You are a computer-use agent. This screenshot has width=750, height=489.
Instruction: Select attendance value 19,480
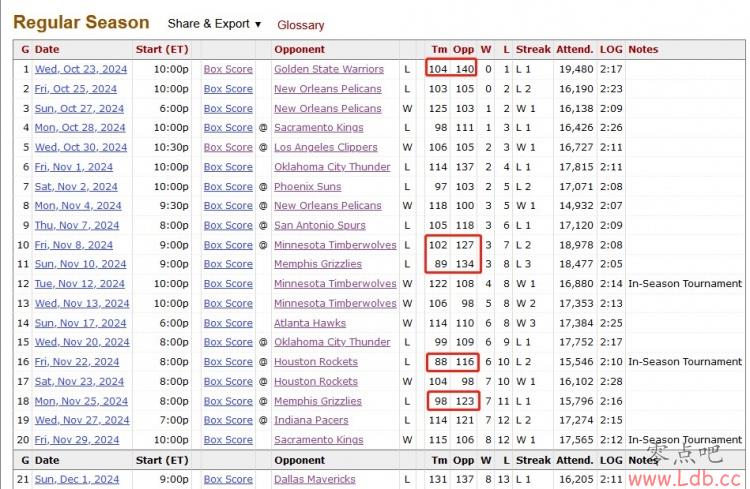[x=576, y=69]
